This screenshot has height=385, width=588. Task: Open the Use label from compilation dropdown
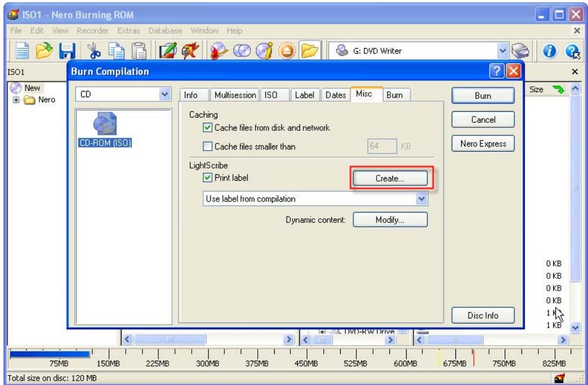[422, 199]
